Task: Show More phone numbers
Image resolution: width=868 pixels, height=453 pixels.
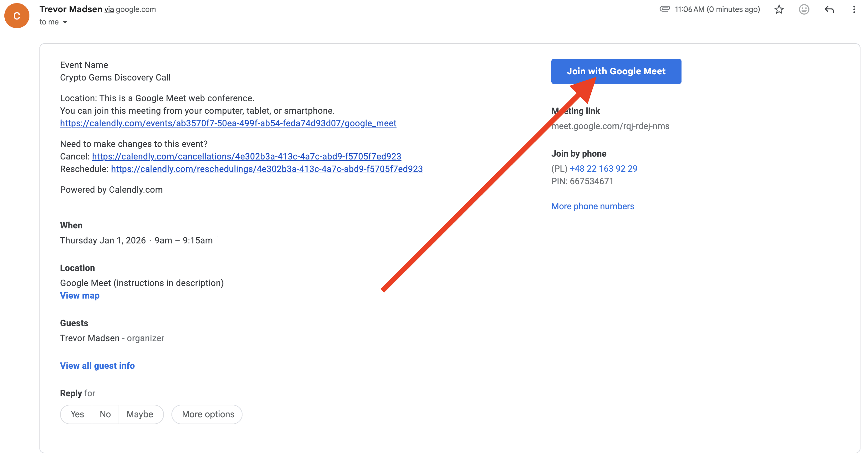Action: (x=592, y=206)
